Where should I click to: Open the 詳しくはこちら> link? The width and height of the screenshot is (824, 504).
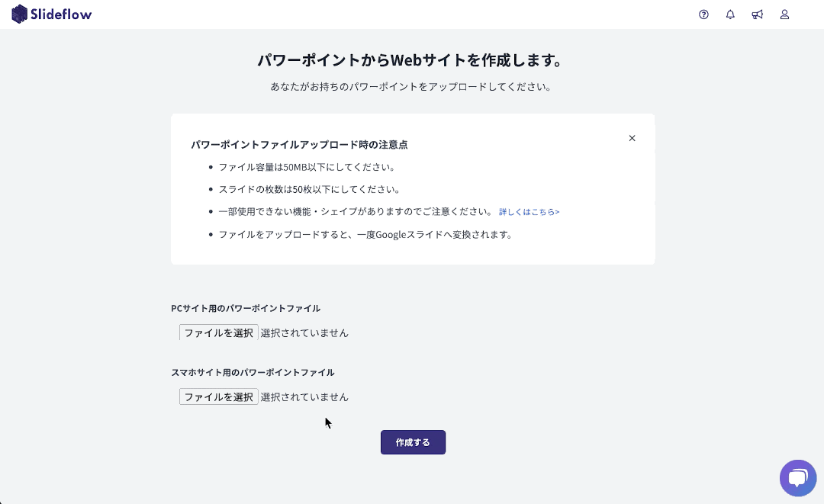pyautogui.click(x=529, y=212)
